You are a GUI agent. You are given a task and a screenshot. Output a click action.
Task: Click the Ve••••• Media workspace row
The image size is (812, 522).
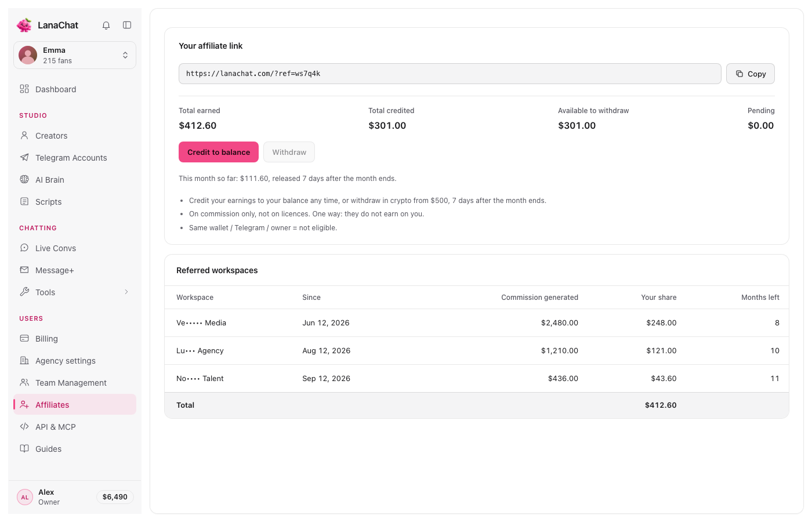point(477,322)
